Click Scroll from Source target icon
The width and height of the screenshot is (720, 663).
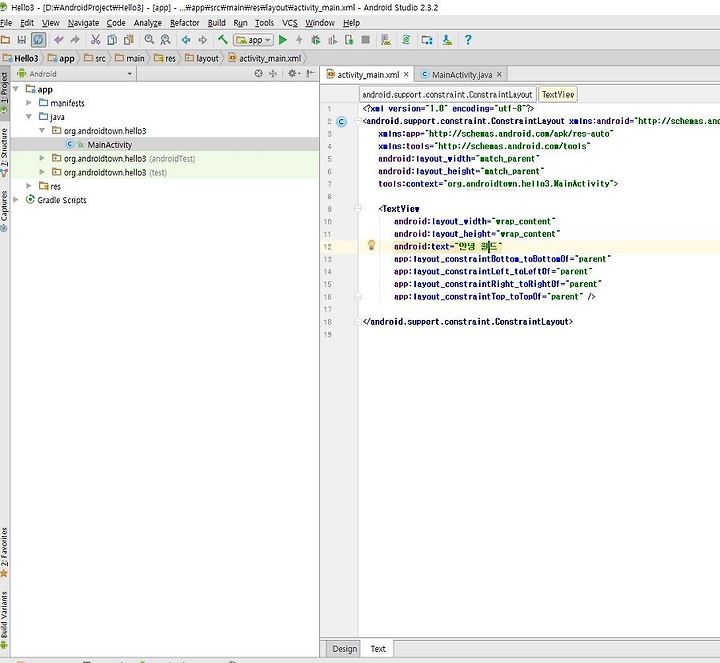tap(259, 73)
